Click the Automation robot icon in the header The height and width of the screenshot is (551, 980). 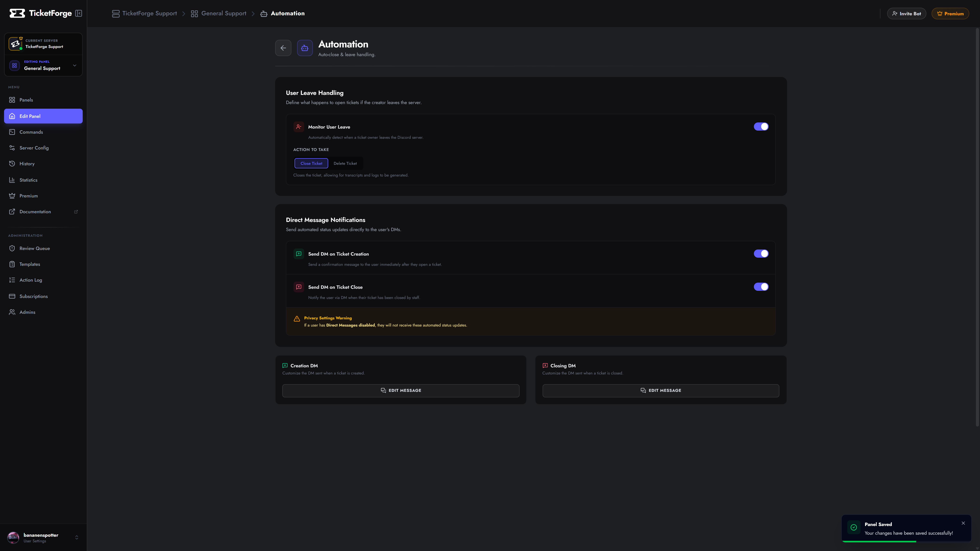pos(305,48)
